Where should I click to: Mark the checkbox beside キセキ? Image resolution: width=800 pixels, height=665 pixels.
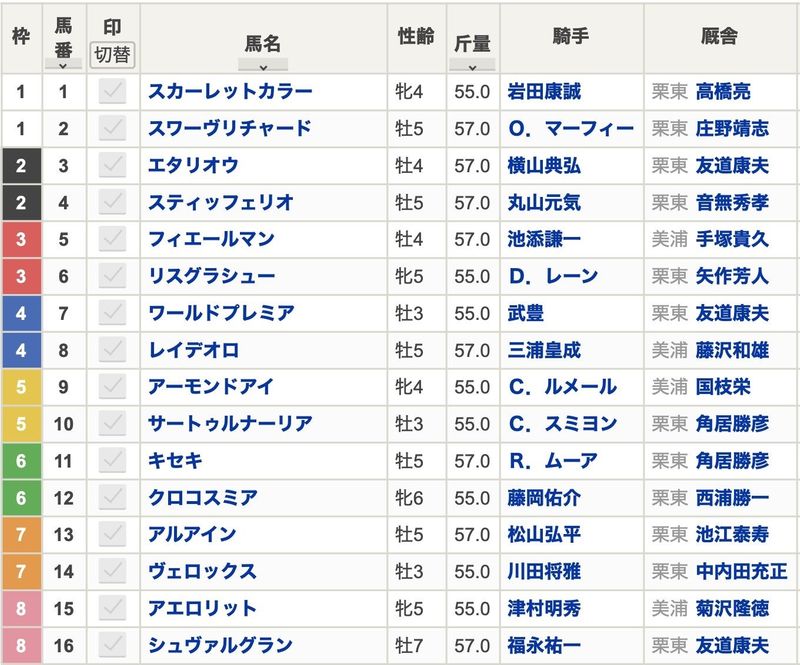click(x=113, y=461)
